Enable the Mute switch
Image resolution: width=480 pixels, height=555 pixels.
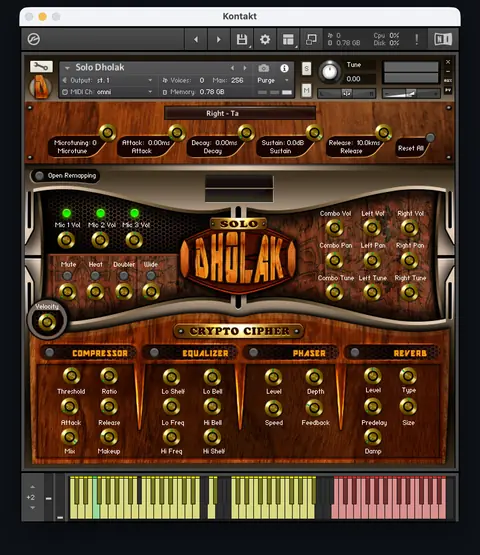point(67,275)
